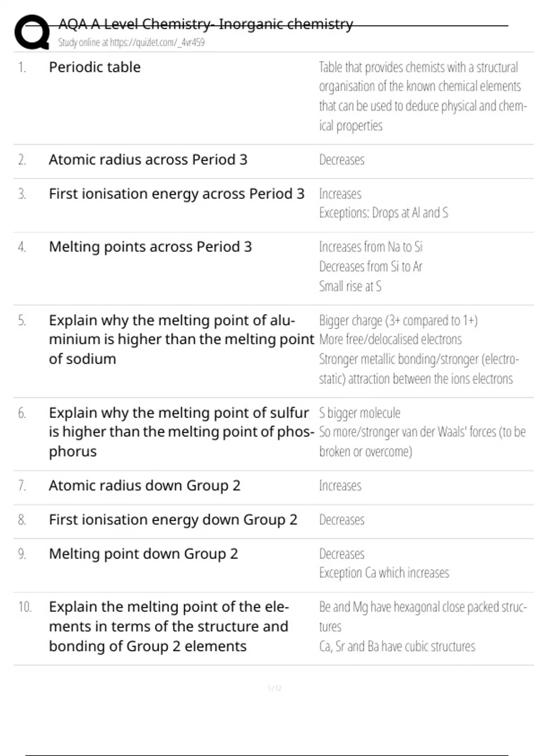The height and width of the screenshot is (756, 534).
Task: Click 'Exception Ca which increases' text
Action: coord(384,573)
